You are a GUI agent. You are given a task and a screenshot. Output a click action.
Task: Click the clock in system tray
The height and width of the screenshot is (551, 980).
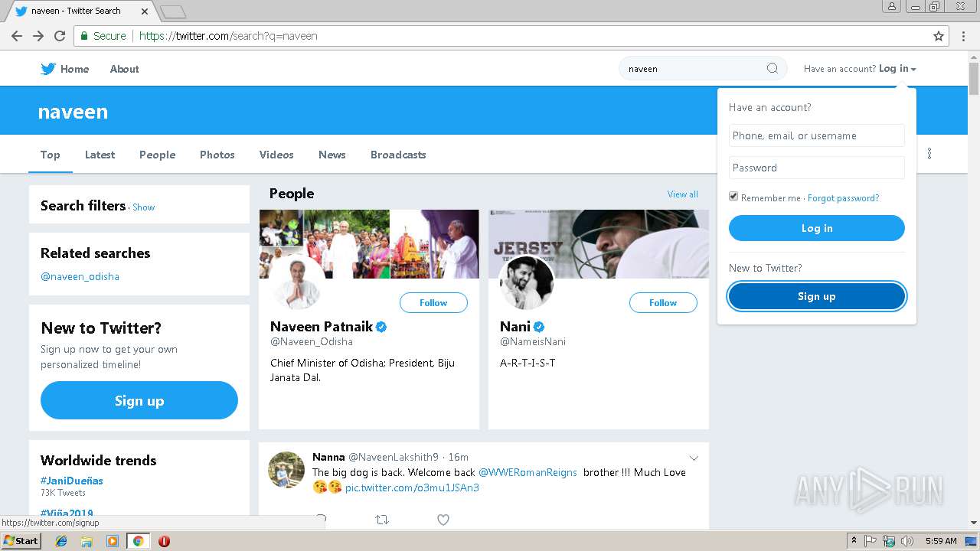click(x=941, y=541)
